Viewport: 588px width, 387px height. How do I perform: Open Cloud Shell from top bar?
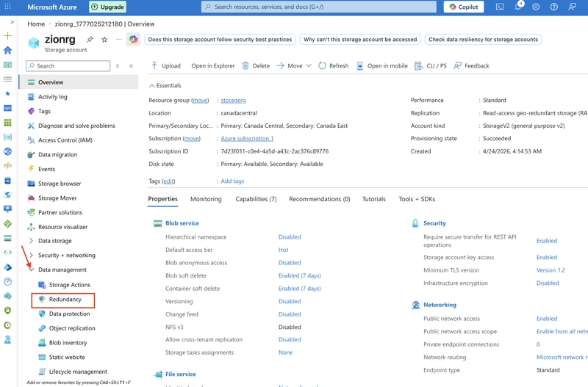[500, 7]
